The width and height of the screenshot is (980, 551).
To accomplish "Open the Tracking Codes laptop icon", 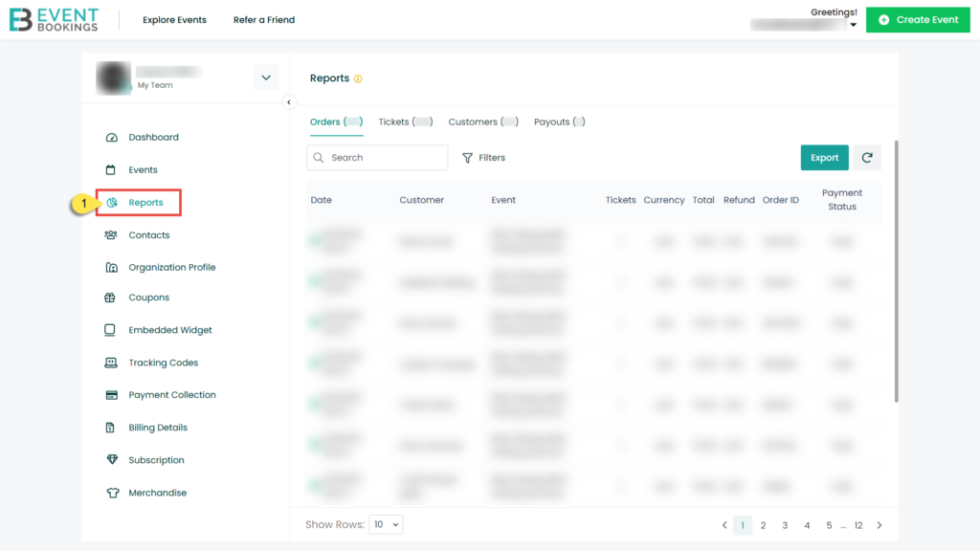I will (111, 363).
